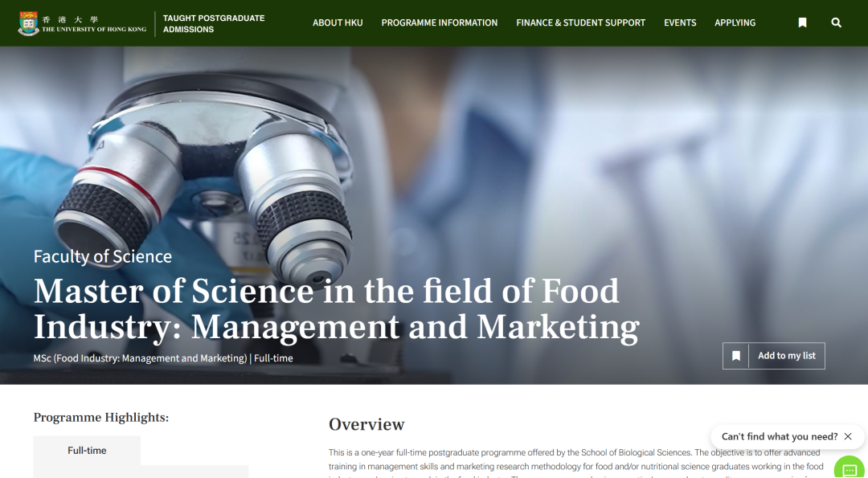Expand the Applying menu
Screen dimensions: 868x478
735,22
